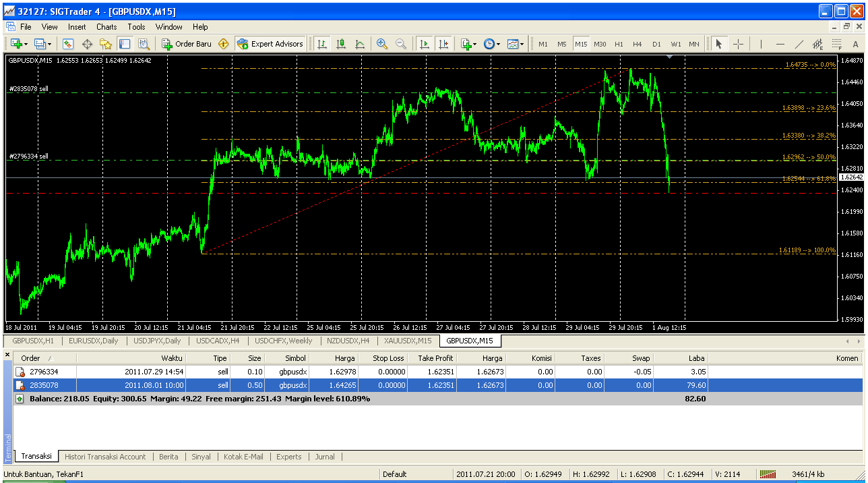Click the Order Baru button
The height and width of the screenshot is (483, 868).
[187, 44]
